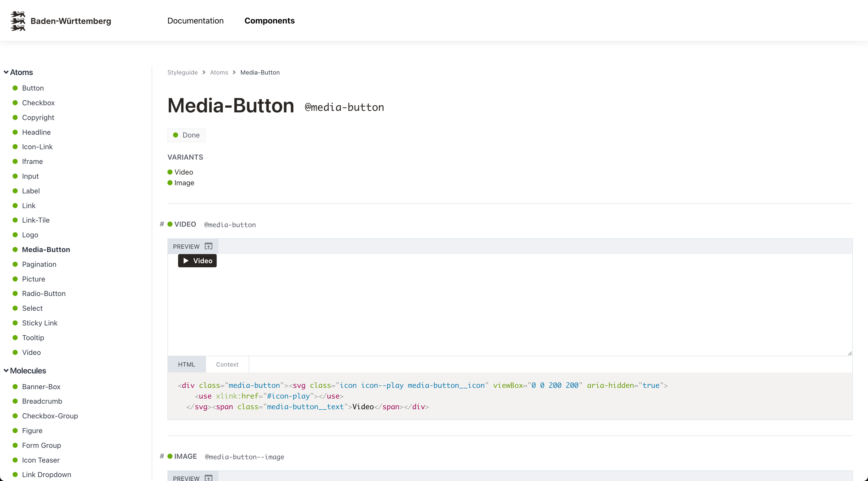
Task: Open Radio-Button in the sidebar
Action: (x=44, y=293)
